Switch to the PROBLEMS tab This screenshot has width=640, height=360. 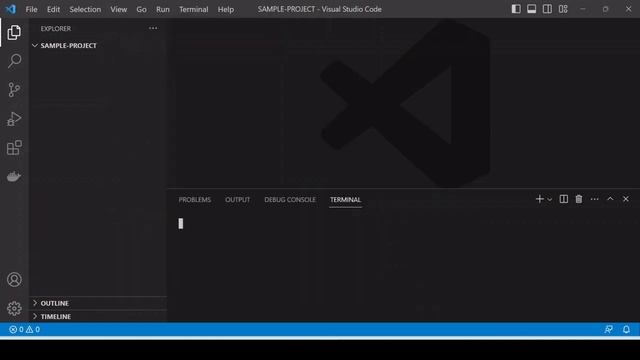(x=195, y=200)
